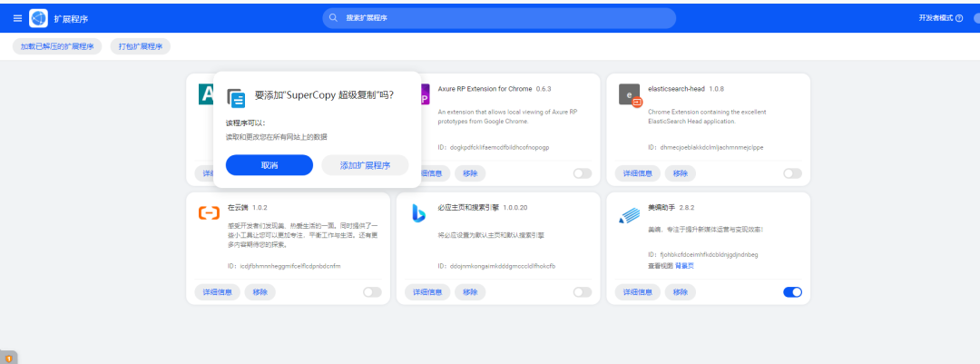Remove the elasticsearch-head extension

(x=680, y=173)
